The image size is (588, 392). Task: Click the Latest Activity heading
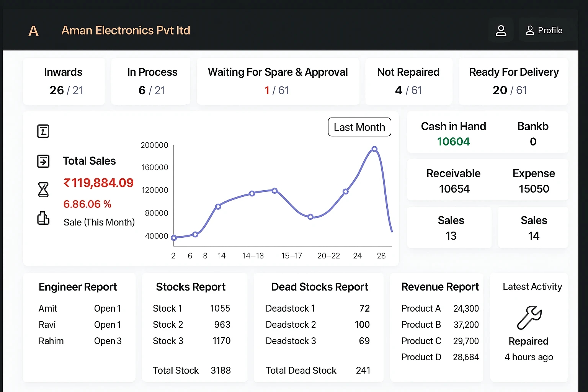[532, 287]
